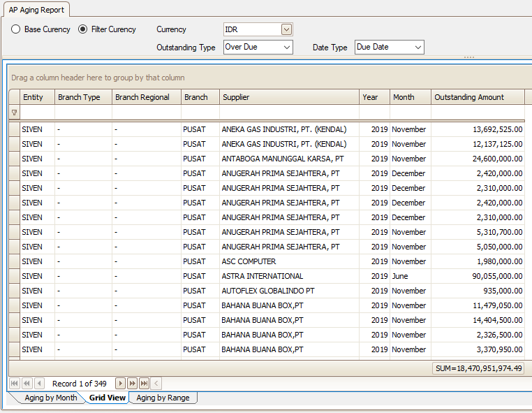Go to first record in navigator
Viewport: 532px width, 413px height.
tap(14, 384)
